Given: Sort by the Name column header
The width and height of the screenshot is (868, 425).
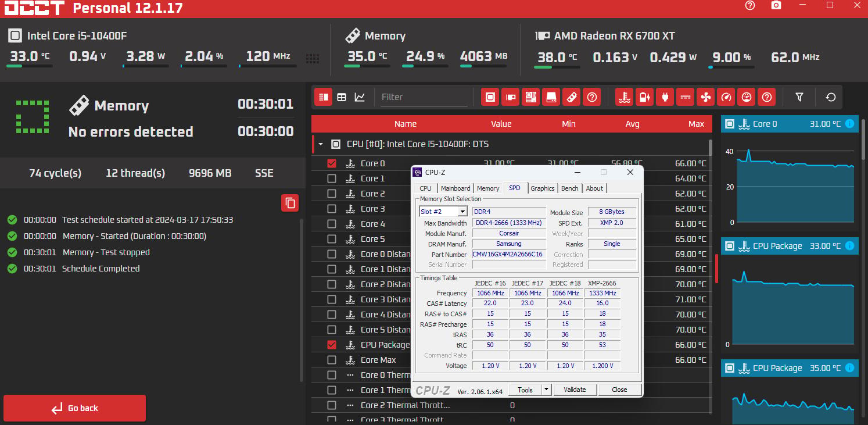Looking at the screenshot, I should [406, 124].
